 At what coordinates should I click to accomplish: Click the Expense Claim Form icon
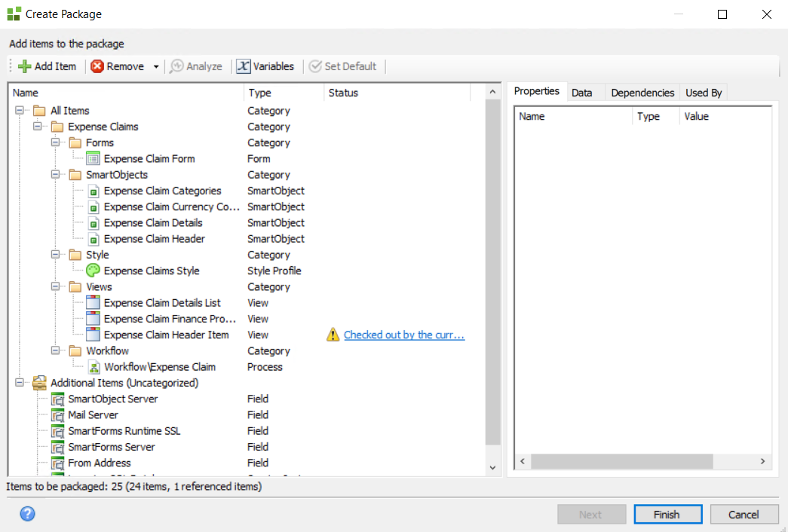pos(93,159)
